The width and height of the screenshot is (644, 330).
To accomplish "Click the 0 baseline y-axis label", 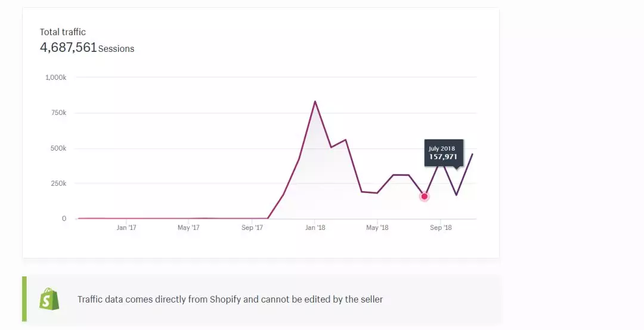I will tap(64, 219).
